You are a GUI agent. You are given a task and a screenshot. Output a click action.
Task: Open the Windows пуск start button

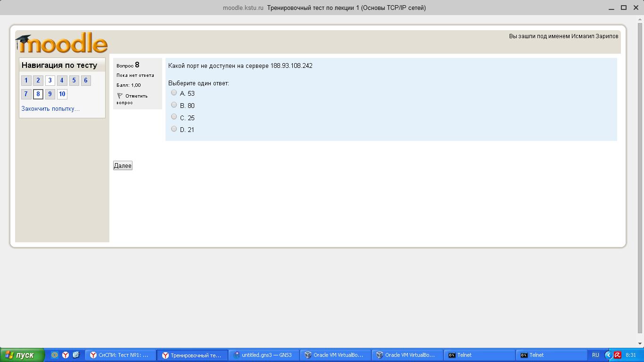[x=22, y=355]
